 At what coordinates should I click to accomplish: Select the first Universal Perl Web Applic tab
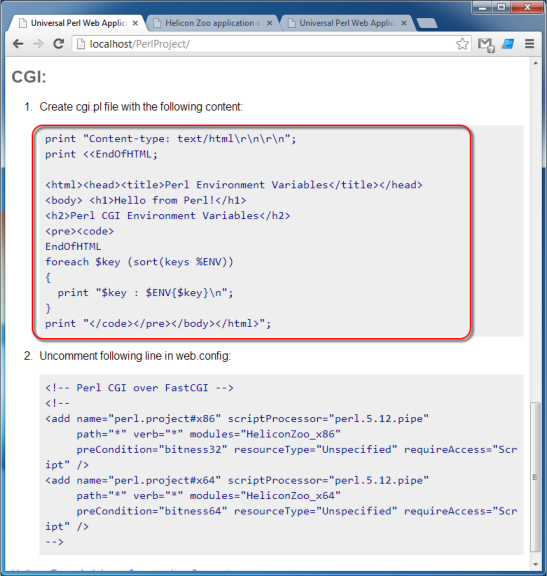77,23
